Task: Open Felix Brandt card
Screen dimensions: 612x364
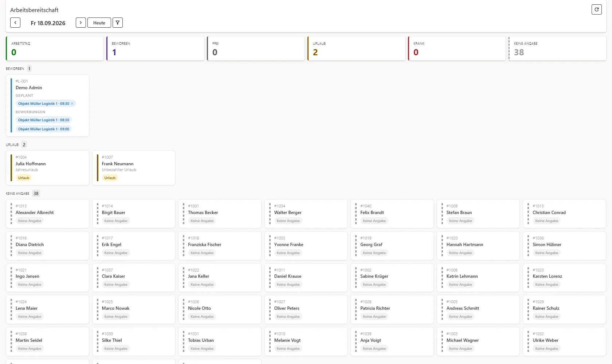Action: pos(392,214)
